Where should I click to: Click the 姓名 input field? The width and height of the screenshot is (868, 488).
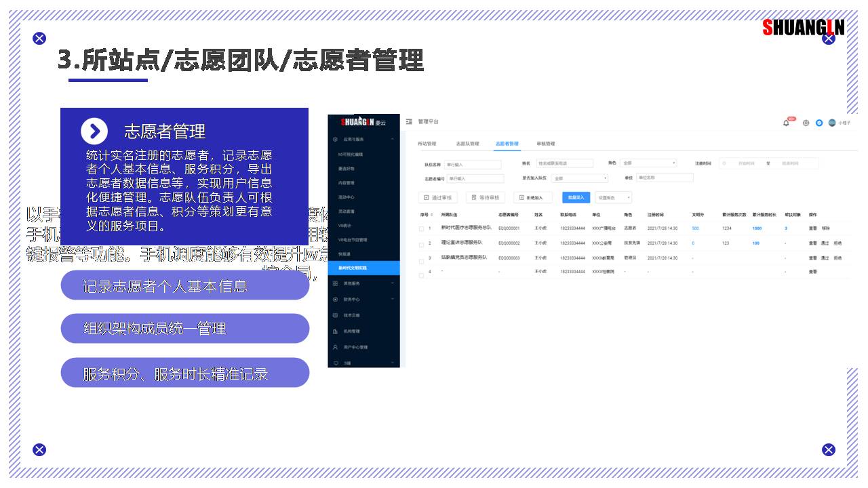tap(564, 163)
